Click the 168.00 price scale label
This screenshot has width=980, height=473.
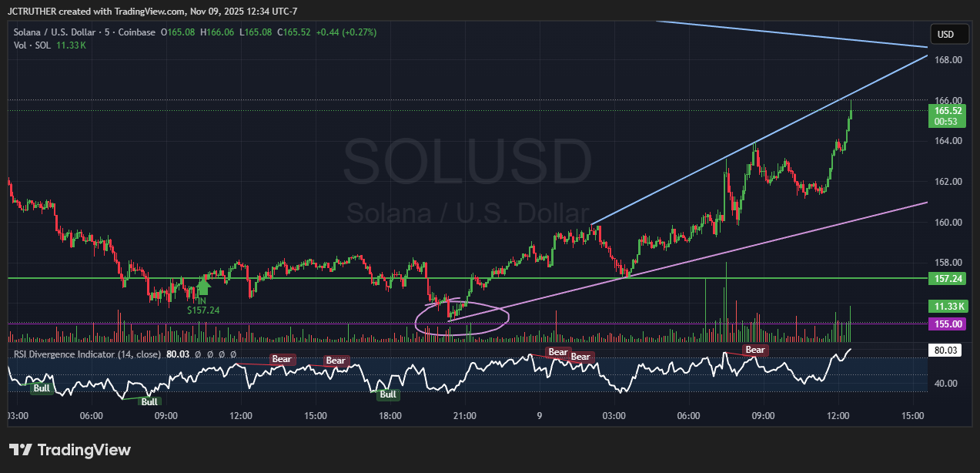(x=948, y=60)
